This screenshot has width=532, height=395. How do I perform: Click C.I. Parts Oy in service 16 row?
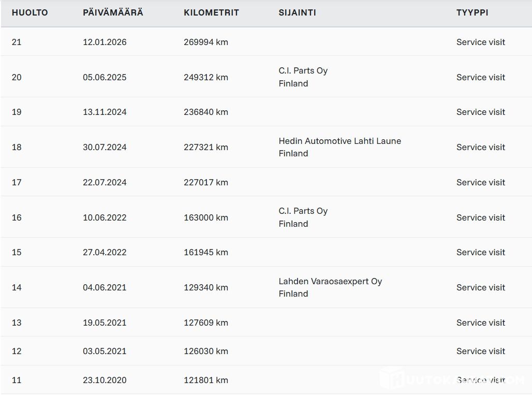(303, 211)
